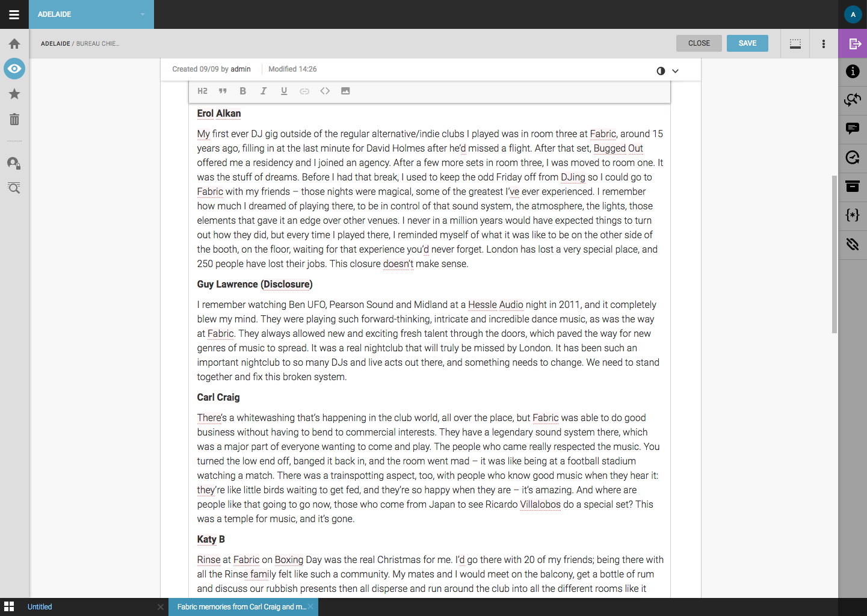The height and width of the screenshot is (616, 867).
Task: Toggle bold formatting
Action: point(243,91)
